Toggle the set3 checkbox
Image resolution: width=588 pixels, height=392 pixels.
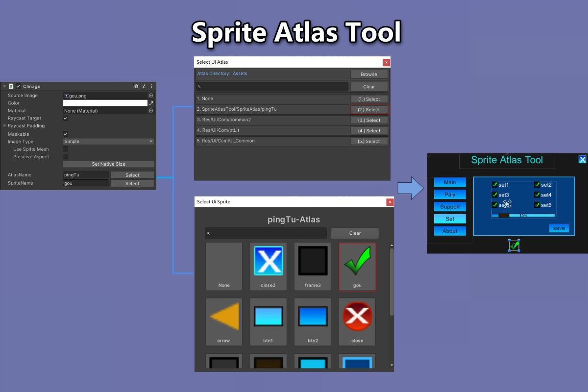point(495,195)
